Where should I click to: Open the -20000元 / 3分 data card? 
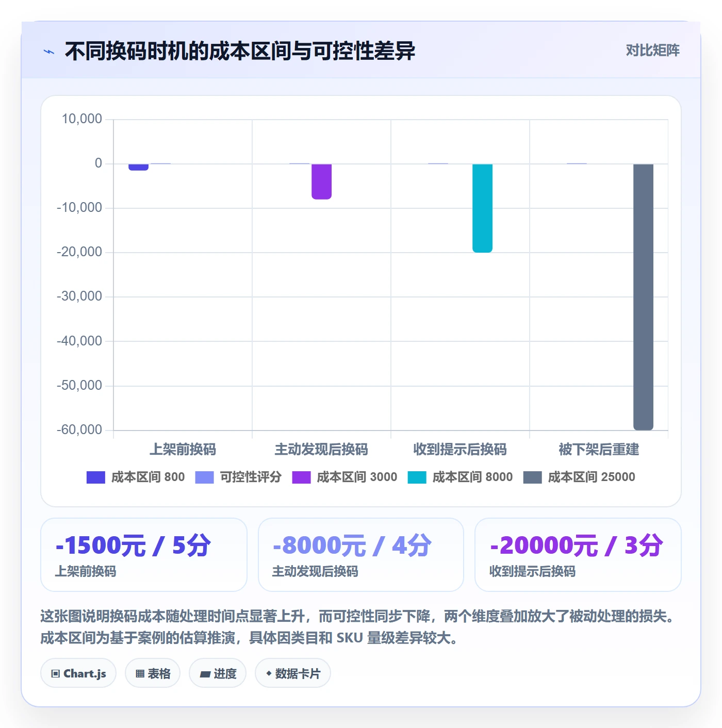[x=578, y=555]
